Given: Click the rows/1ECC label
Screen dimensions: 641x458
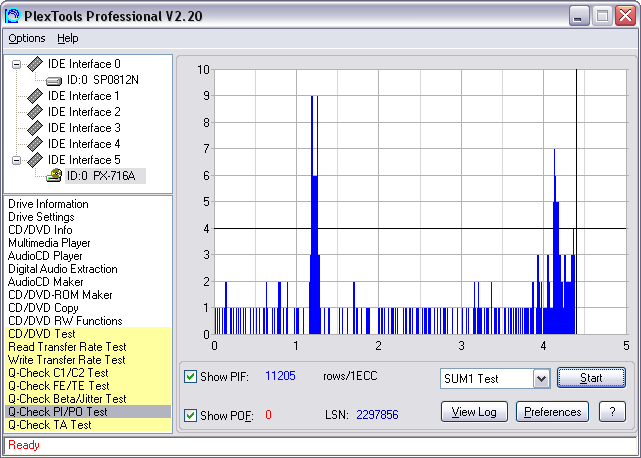Looking at the screenshot, I should pyautogui.click(x=350, y=376).
